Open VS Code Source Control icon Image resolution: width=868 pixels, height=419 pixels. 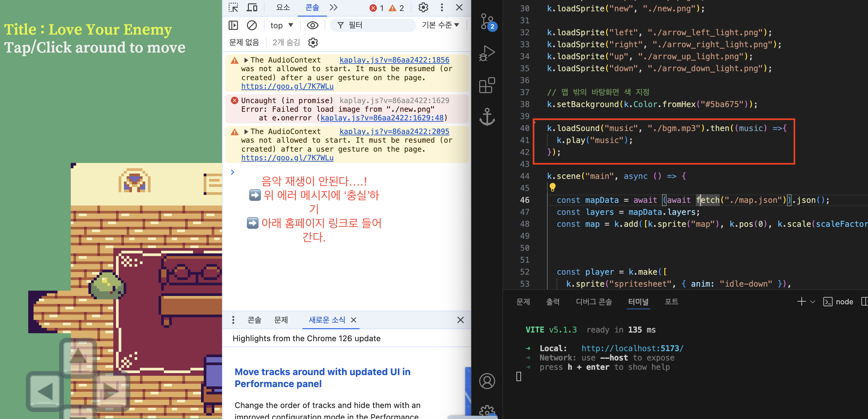point(487,22)
